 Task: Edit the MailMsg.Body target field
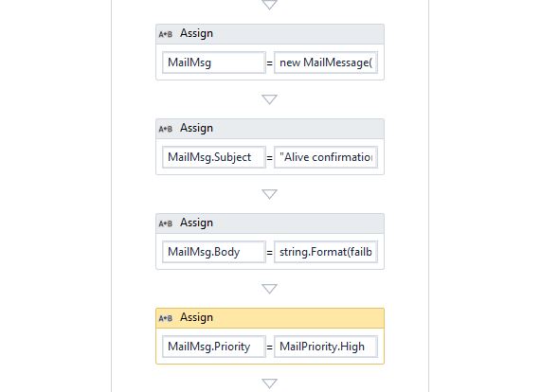[x=214, y=252]
